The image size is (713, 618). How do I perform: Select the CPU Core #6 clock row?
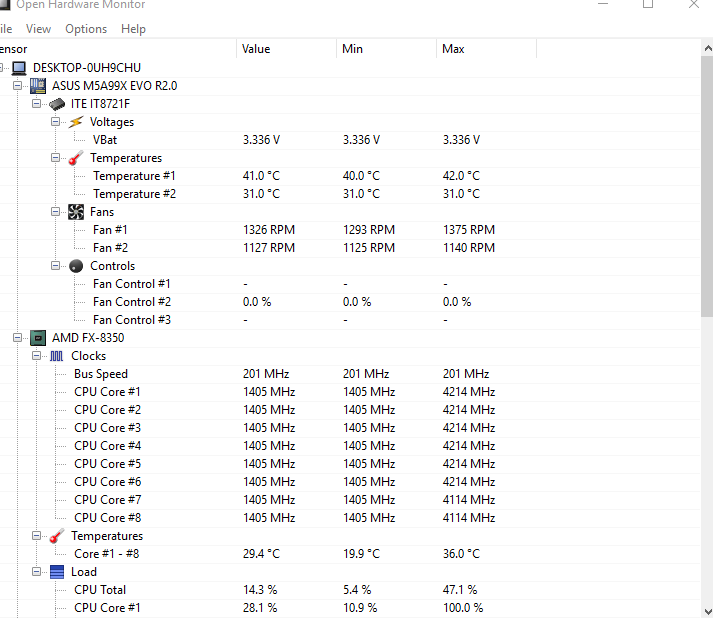(350, 482)
